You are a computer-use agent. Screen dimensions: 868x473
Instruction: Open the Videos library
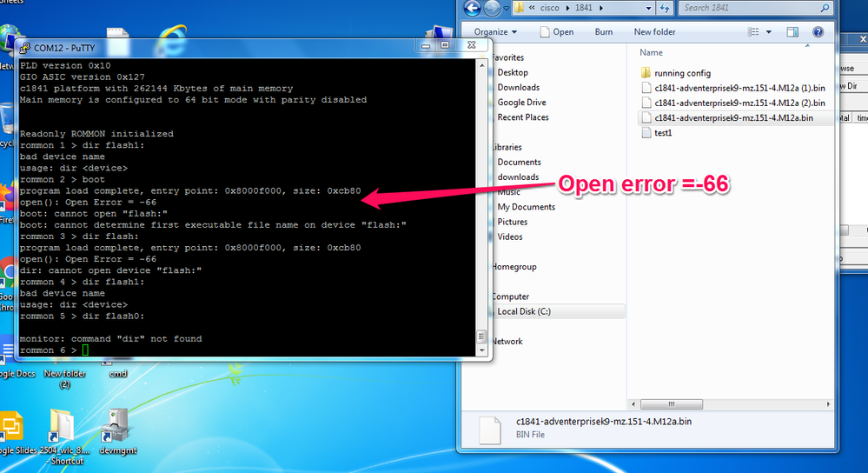tap(510, 237)
